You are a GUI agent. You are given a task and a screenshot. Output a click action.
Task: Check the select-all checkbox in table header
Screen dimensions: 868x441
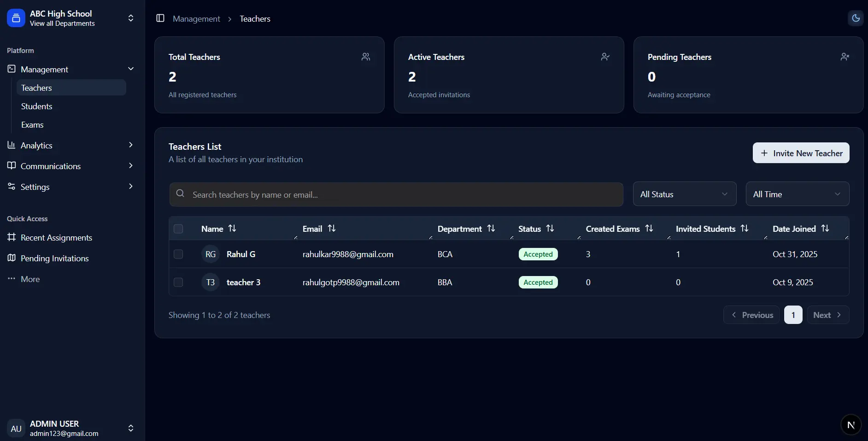[178, 229]
